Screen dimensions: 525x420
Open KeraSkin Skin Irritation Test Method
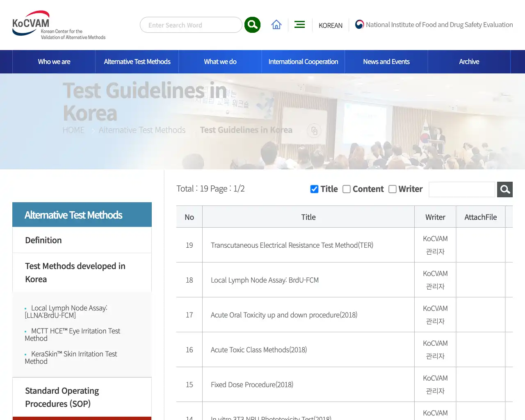tap(71, 358)
